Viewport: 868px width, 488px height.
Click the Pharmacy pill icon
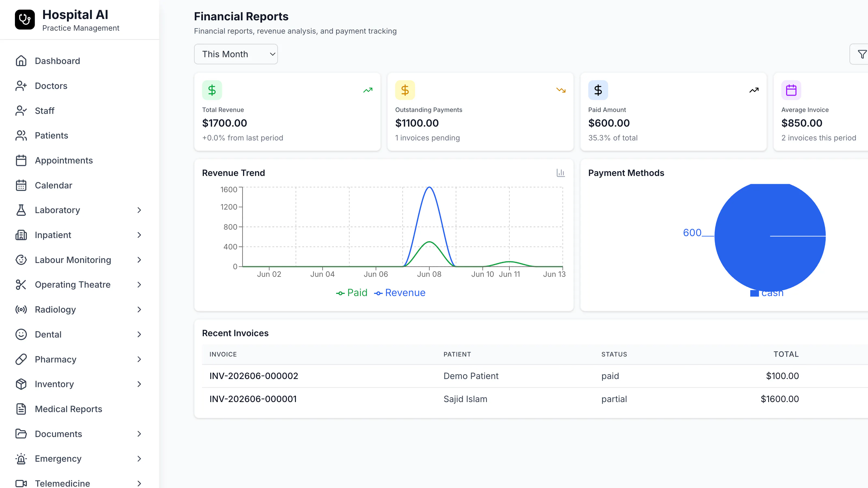(x=21, y=360)
